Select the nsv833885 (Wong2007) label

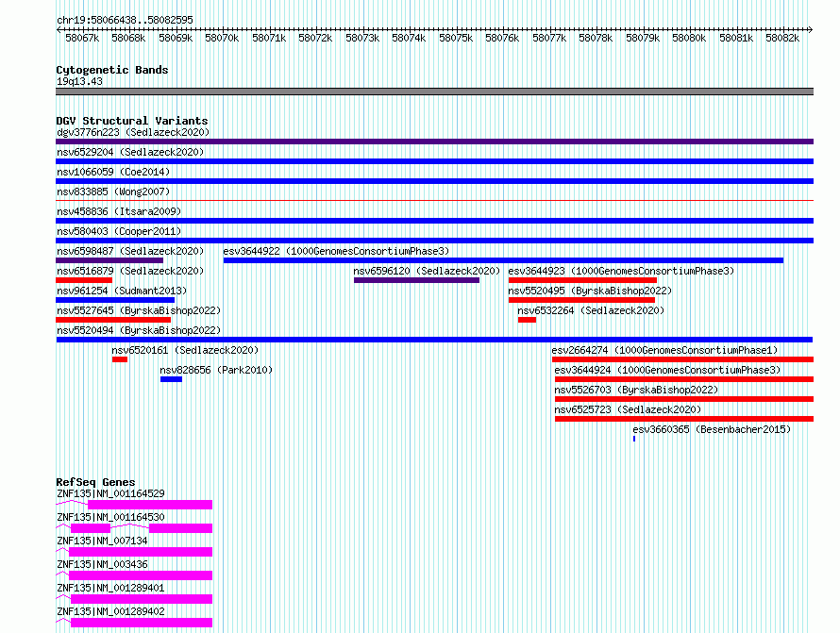[x=113, y=192]
